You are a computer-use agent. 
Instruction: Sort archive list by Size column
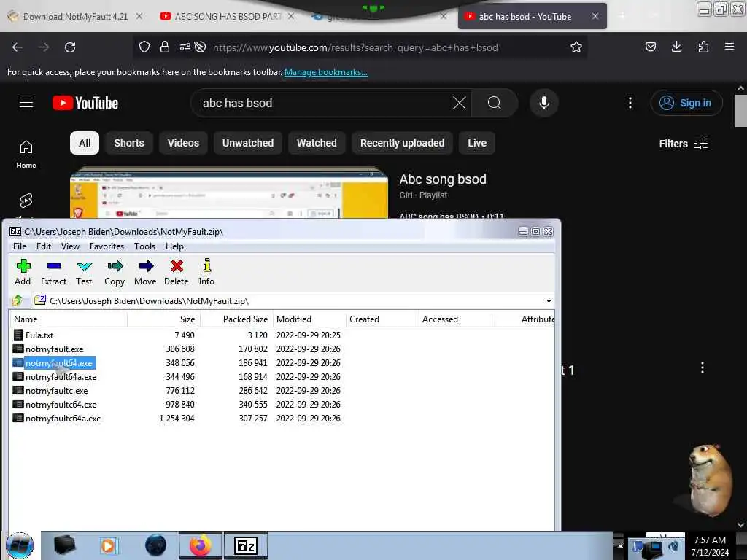[163, 319]
